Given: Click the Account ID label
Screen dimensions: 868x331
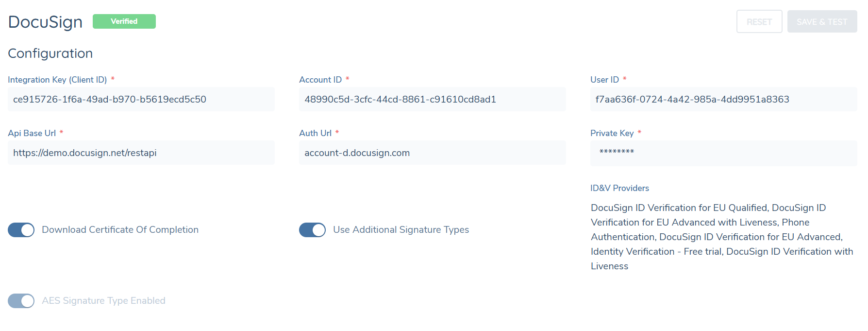Looking at the screenshot, I should (320, 80).
